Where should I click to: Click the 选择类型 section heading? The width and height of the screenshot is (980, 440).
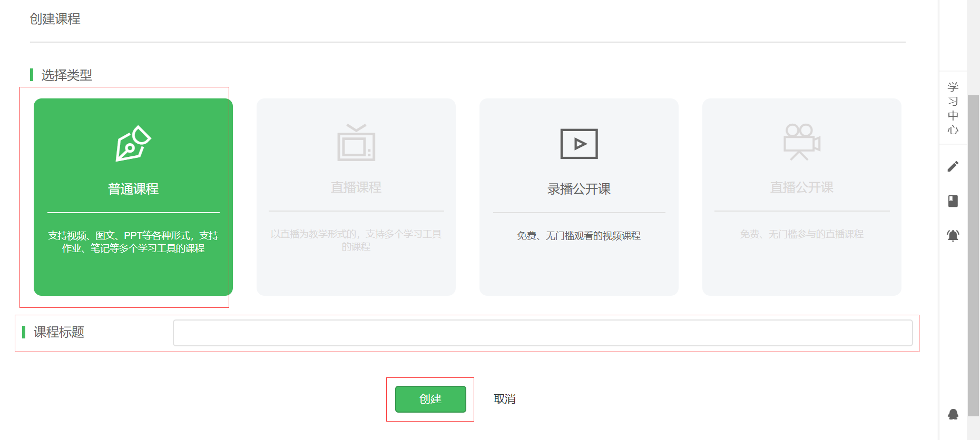(x=66, y=75)
